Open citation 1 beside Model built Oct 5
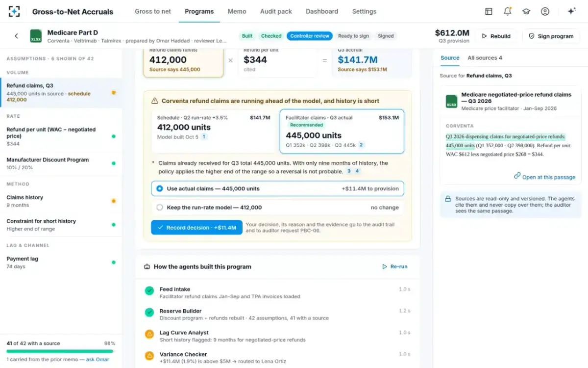Image resolution: width=588 pixels, height=368 pixels. click(x=204, y=137)
